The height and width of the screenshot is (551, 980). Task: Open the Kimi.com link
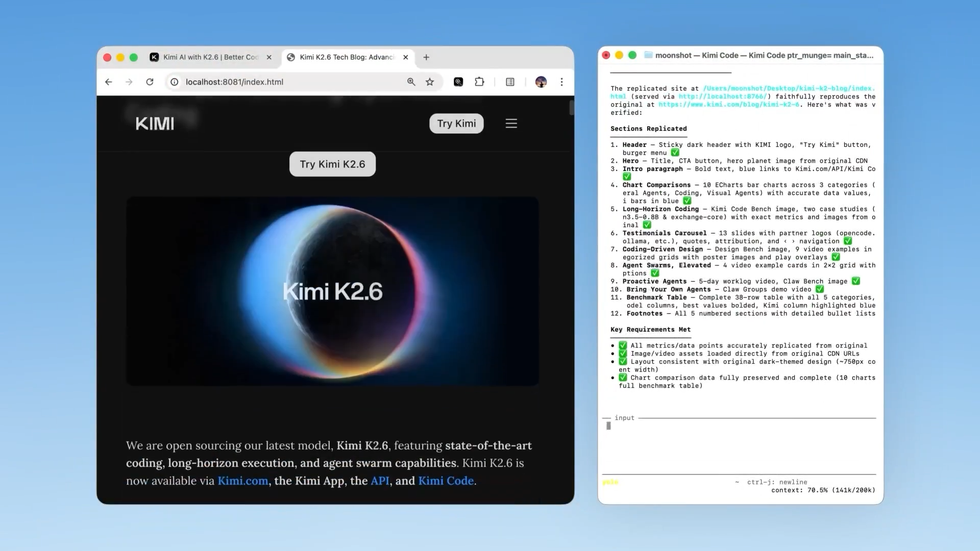243,481
